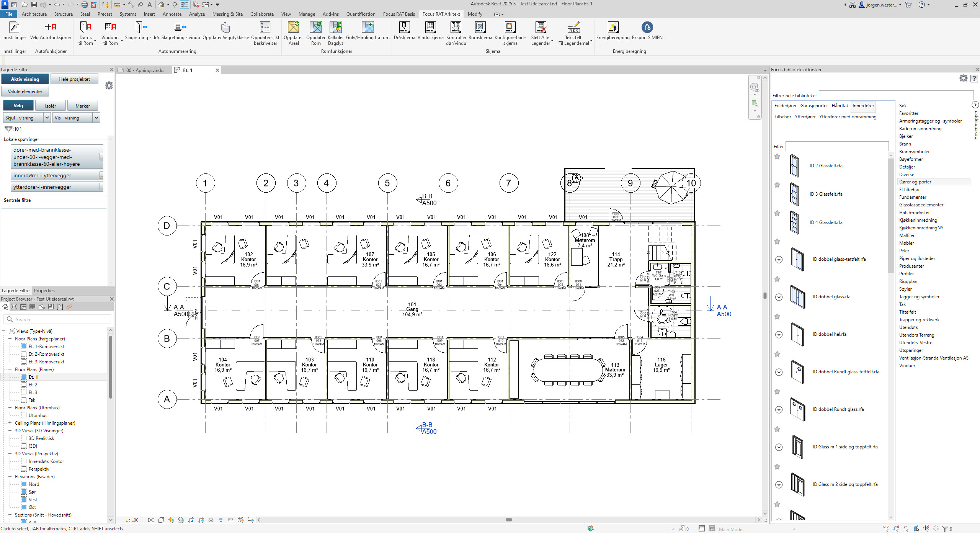Screen dimensions: 980x533
Task: Click Konfigurerbart-skjema tool
Action: point(510,33)
